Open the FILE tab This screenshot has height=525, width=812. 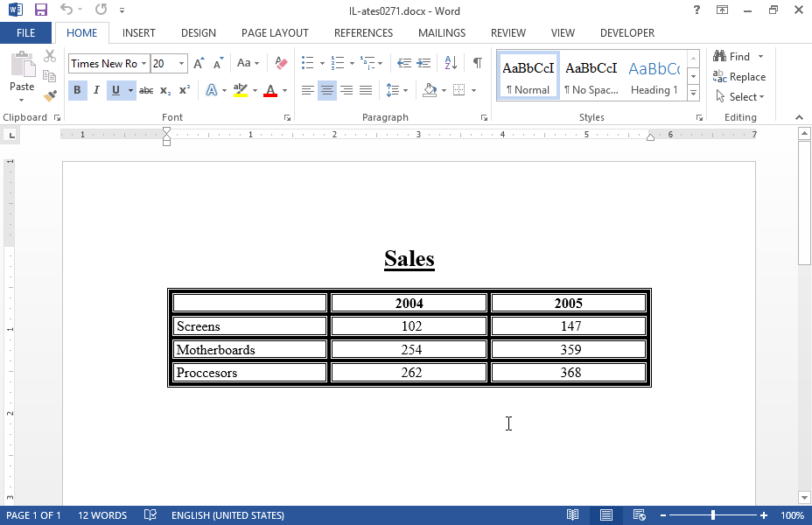pos(26,33)
